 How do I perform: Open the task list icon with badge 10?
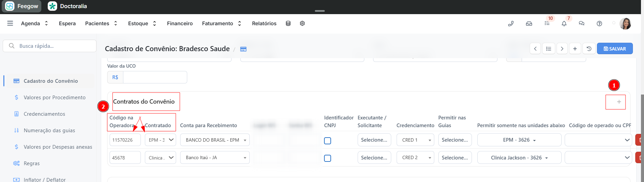547,23
